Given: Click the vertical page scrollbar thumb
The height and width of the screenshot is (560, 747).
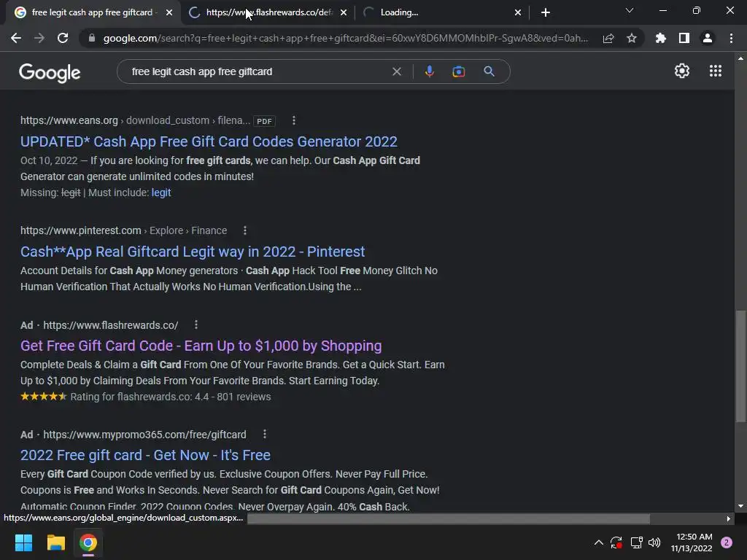Looking at the screenshot, I should tap(740, 366).
